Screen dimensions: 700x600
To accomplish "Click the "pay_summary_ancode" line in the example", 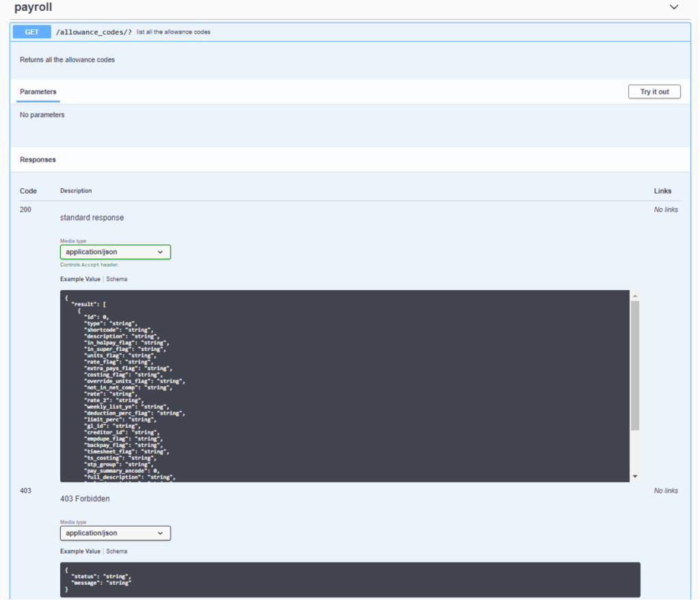I will coord(122,471).
